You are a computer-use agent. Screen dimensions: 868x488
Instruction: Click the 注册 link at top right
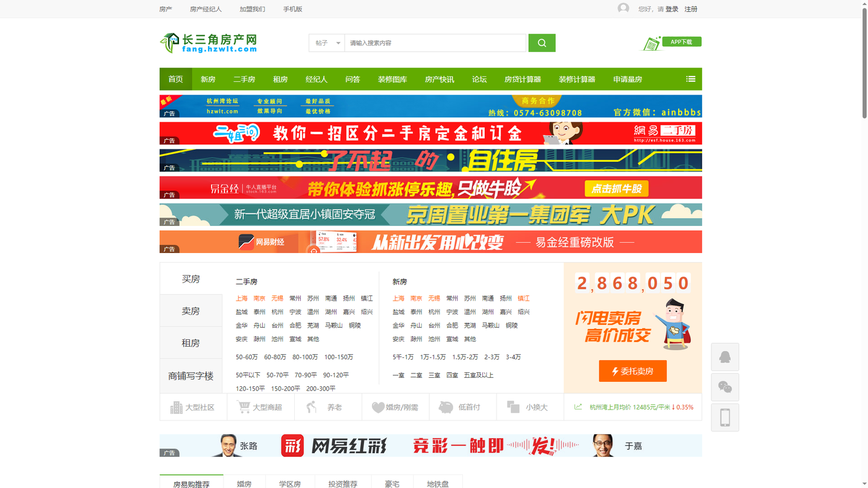(691, 9)
